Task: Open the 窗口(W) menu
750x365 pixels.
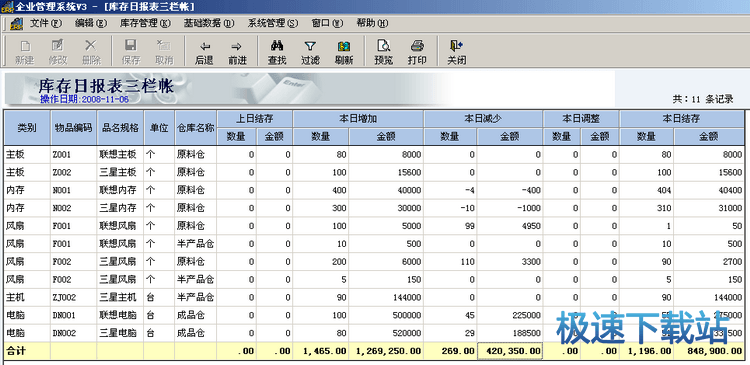Action: [328, 23]
